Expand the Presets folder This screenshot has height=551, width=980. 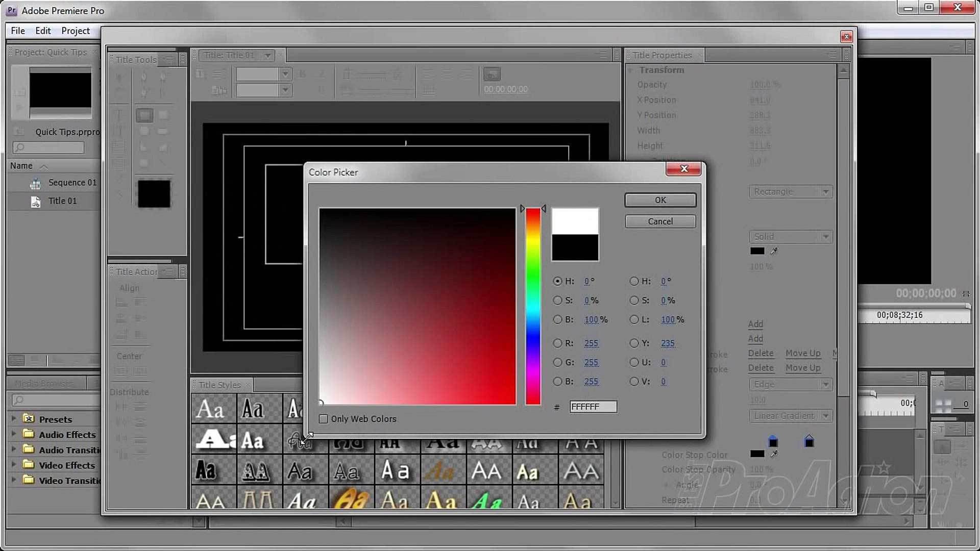(x=14, y=419)
